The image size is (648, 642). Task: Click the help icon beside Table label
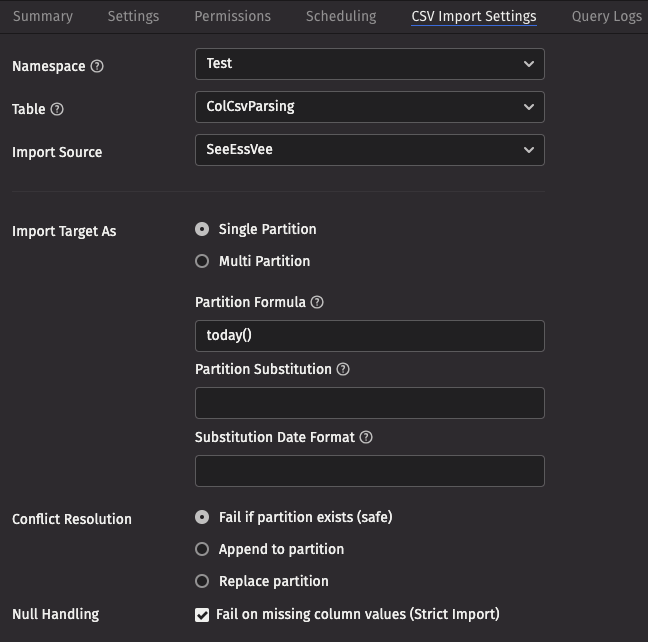tap(57, 110)
